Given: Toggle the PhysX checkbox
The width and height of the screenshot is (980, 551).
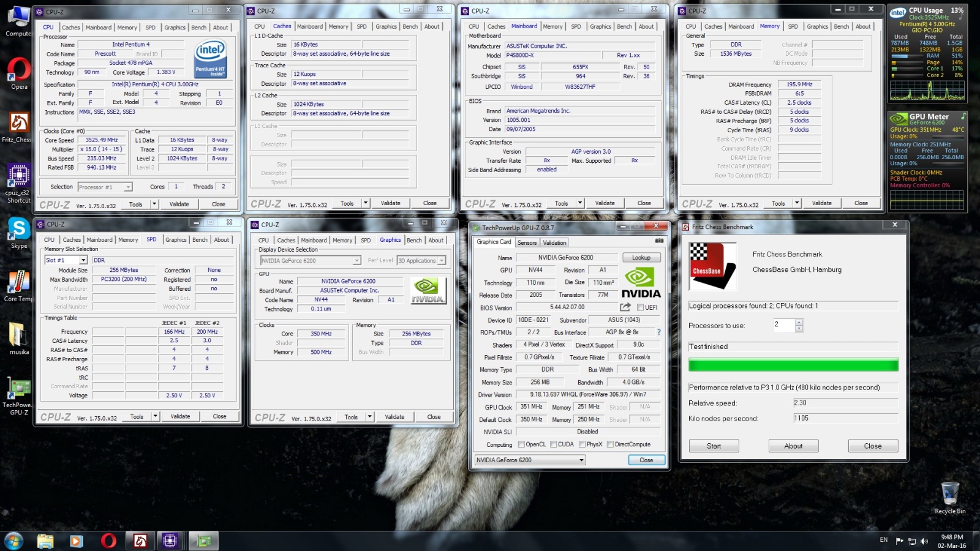Looking at the screenshot, I should coord(582,444).
